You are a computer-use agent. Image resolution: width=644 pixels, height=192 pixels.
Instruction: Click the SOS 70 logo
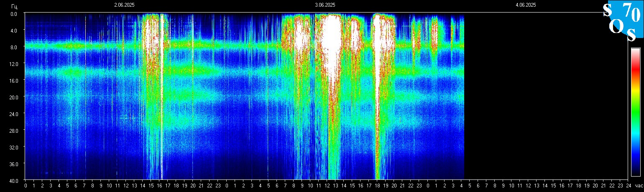622,22
